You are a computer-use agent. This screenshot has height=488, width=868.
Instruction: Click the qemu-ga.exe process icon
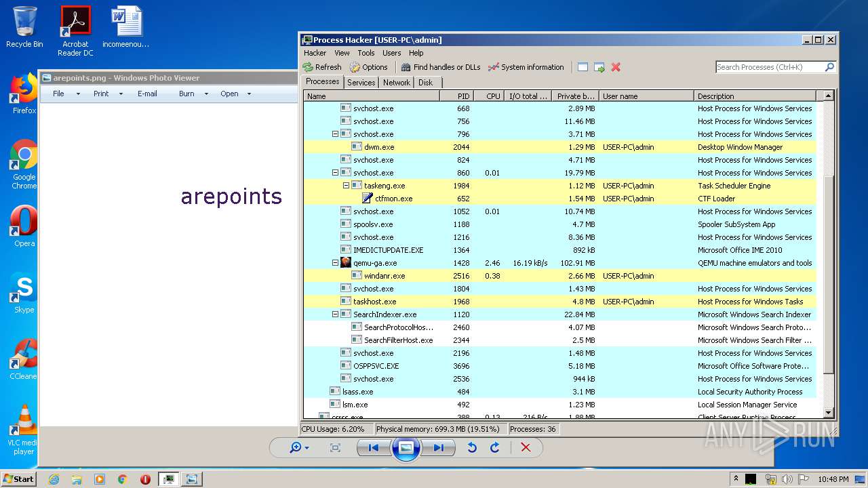click(346, 263)
